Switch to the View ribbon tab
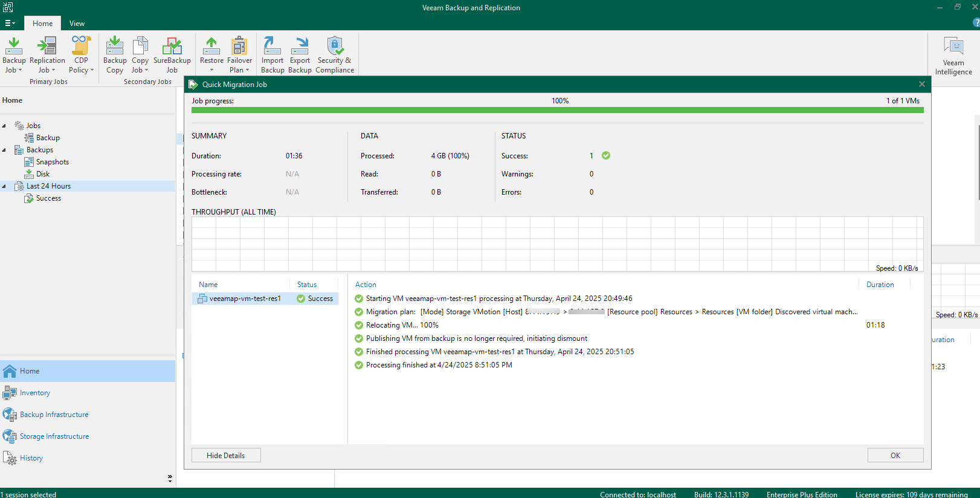 pos(77,24)
